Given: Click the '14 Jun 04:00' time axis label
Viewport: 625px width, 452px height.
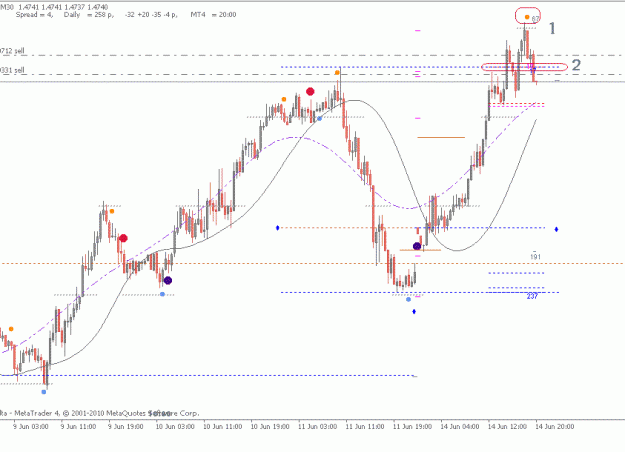Looking at the screenshot, I should (x=460, y=426).
